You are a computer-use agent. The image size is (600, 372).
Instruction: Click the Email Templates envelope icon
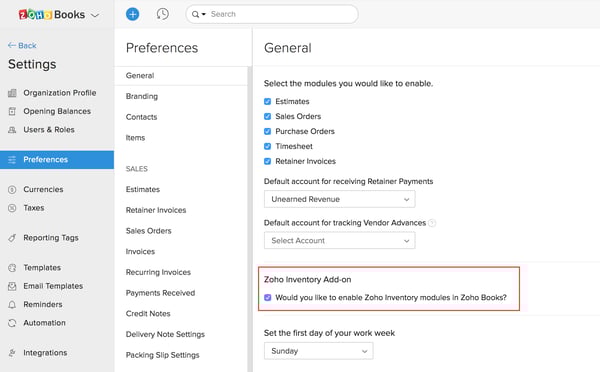(12, 286)
